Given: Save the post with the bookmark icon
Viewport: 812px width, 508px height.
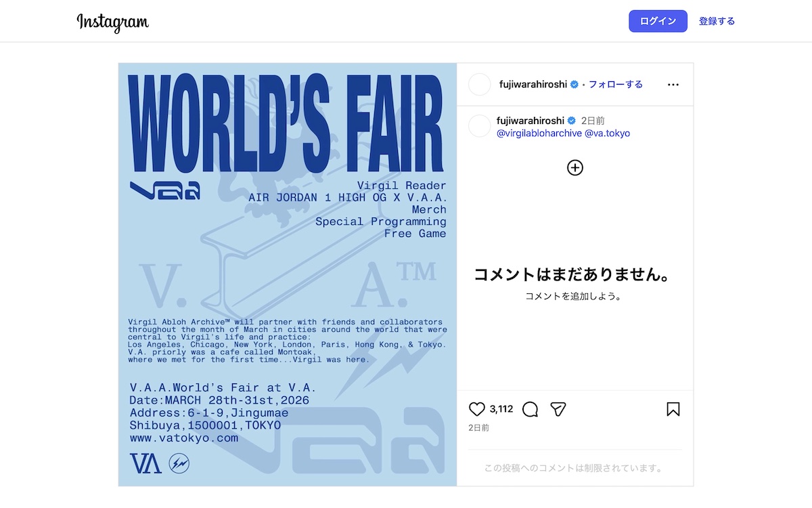Looking at the screenshot, I should [673, 409].
